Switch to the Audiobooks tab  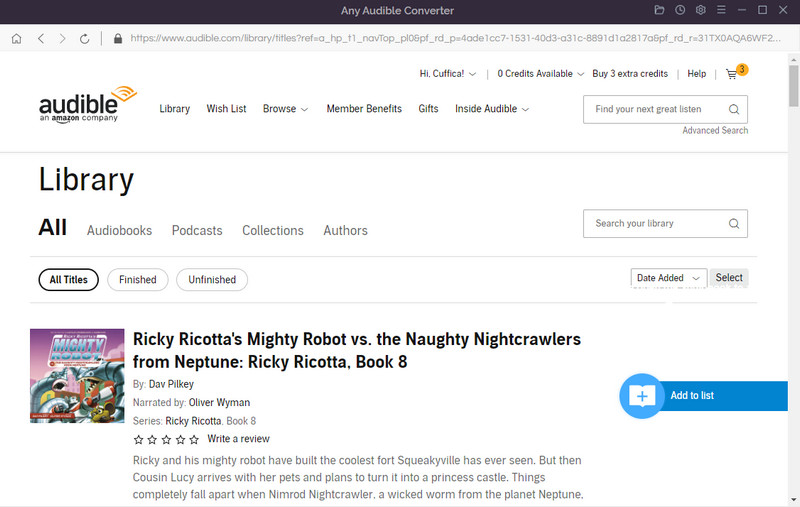119,231
